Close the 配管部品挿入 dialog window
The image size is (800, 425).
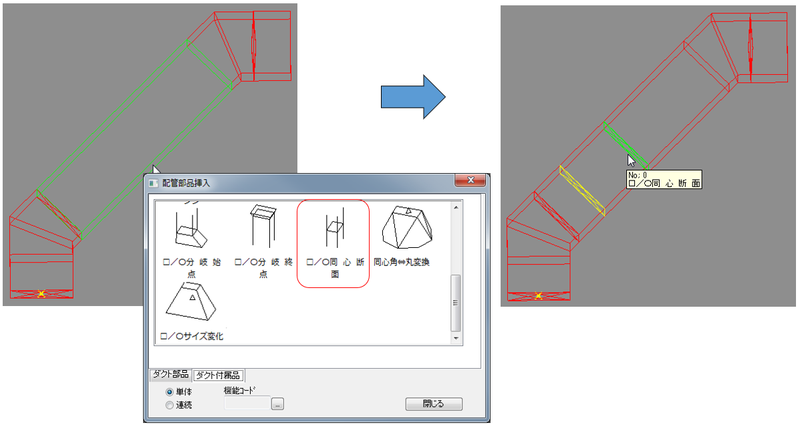[469, 182]
